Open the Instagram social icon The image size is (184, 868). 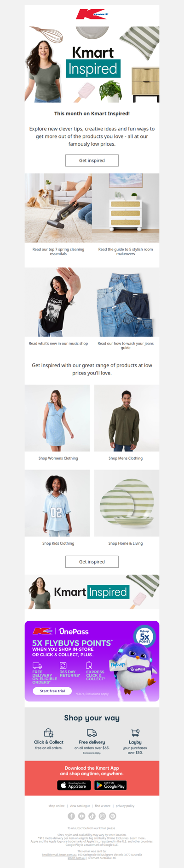tap(102, 816)
